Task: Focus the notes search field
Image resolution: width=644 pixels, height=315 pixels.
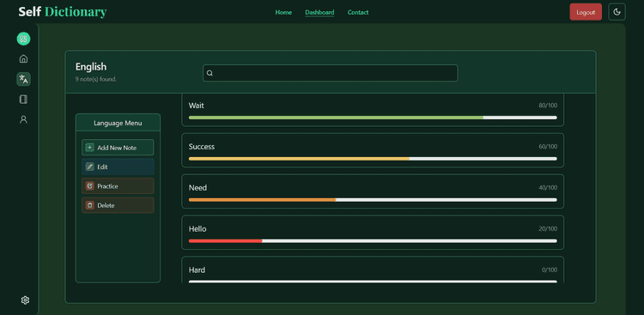Action: tap(331, 73)
